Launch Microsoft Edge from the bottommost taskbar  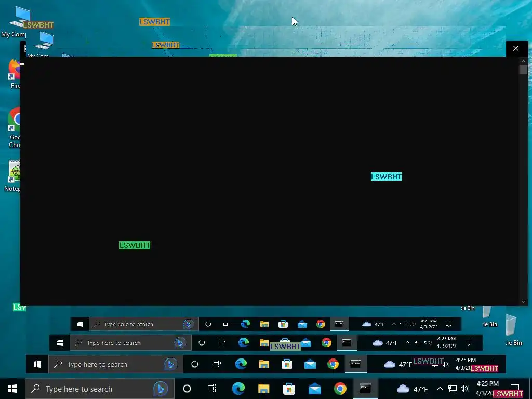(x=238, y=389)
